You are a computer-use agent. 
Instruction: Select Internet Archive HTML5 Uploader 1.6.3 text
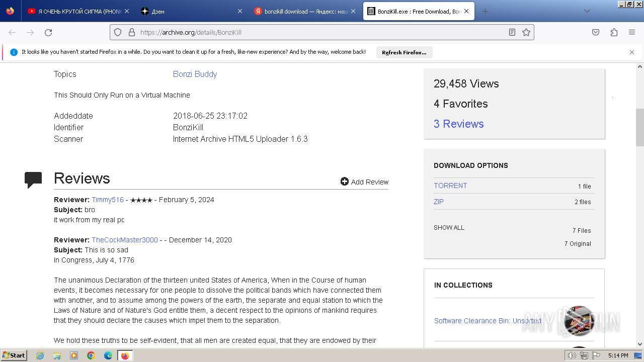point(240,139)
